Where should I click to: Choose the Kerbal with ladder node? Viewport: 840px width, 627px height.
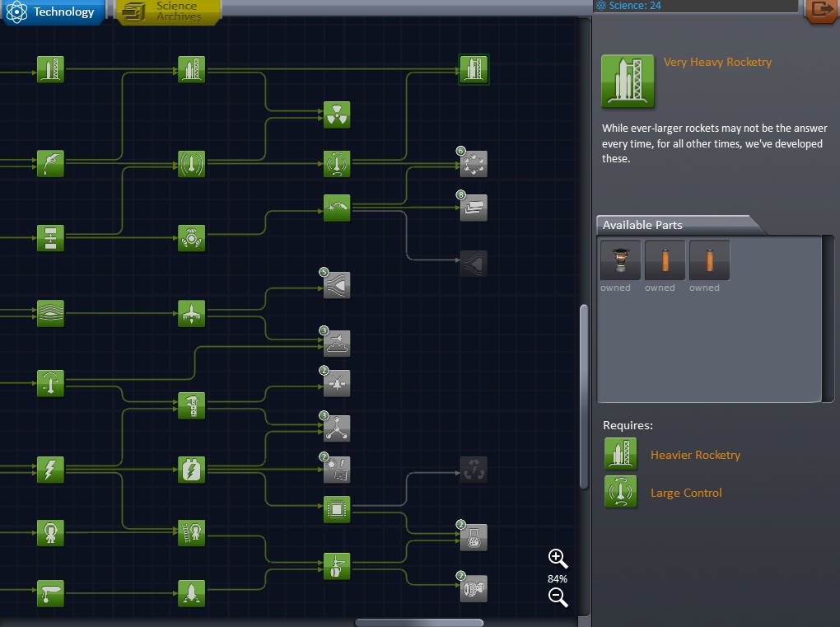pos(191,533)
